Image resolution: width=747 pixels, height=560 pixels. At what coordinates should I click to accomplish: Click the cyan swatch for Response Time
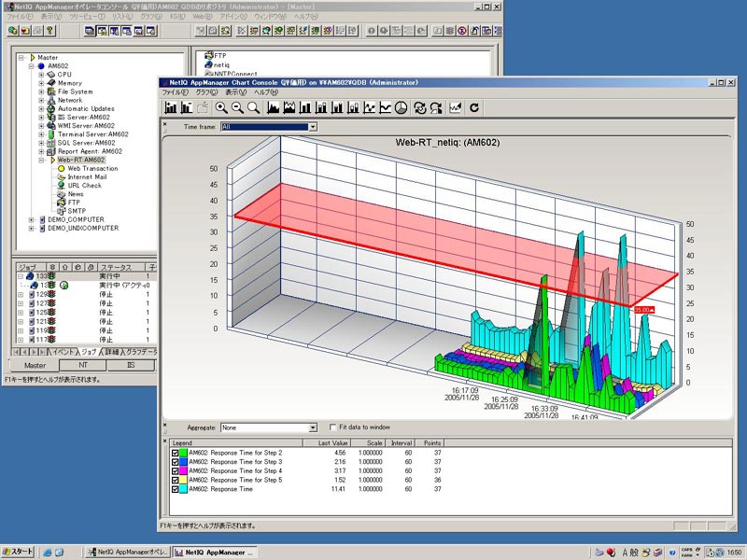pyautogui.click(x=183, y=489)
